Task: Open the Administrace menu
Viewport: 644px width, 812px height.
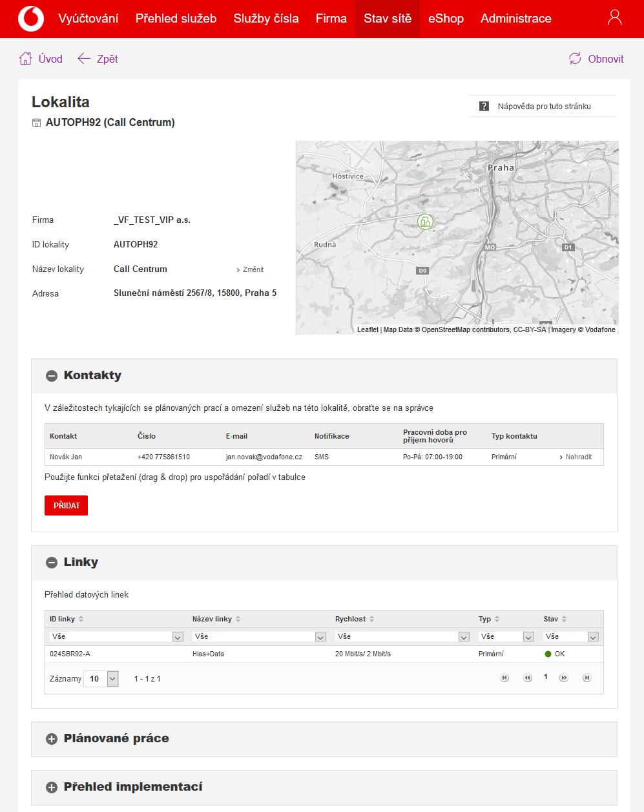Action: pyautogui.click(x=516, y=18)
